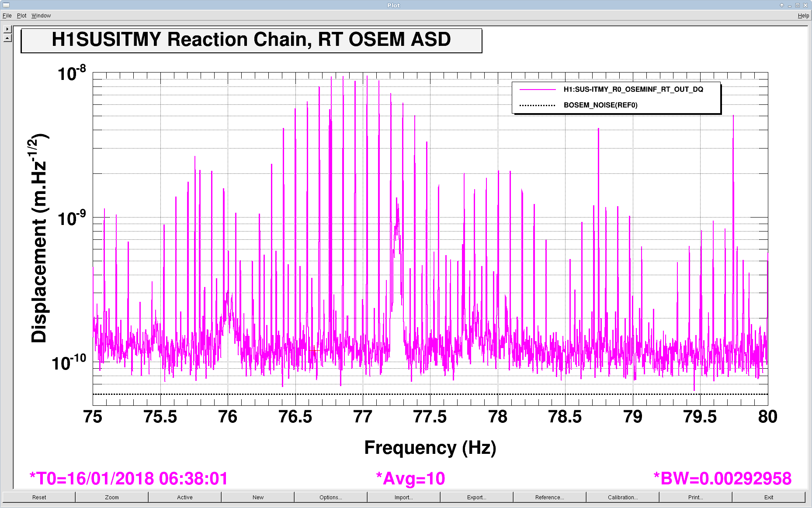Viewport: 812px width, 508px height.
Task: Open the Window menu
Action: [41, 16]
